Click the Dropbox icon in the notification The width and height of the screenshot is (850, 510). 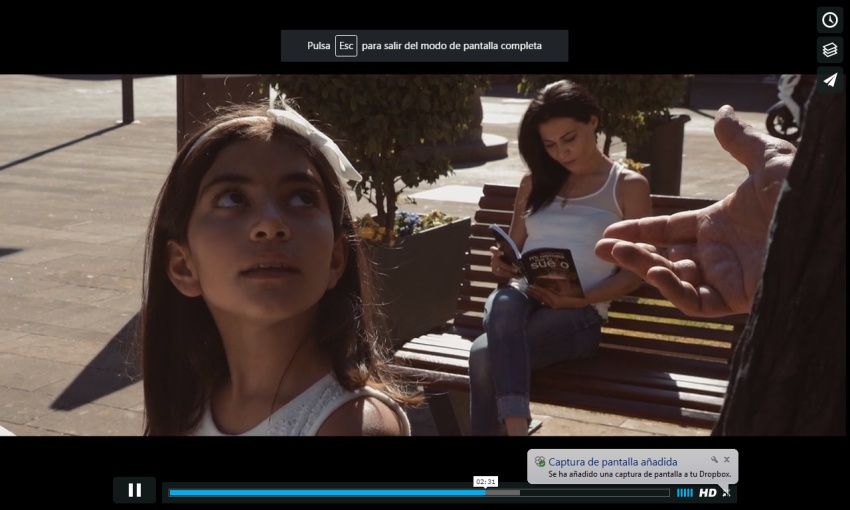tap(540, 462)
